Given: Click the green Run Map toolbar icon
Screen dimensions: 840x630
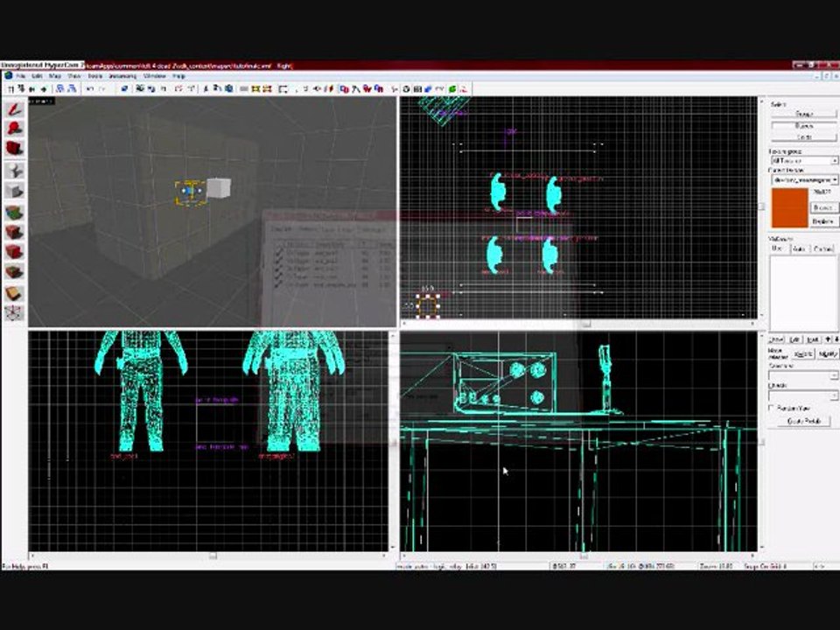Looking at the screenshot, I should tap(452, 89).
